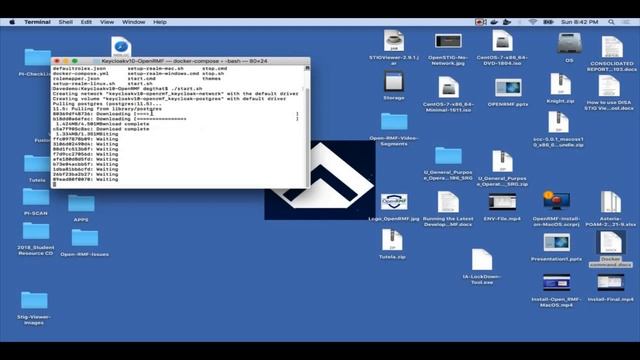Open the Docker whale menu bar icon
This screenshot has height=360, width=640.
(x=494, y=22)
